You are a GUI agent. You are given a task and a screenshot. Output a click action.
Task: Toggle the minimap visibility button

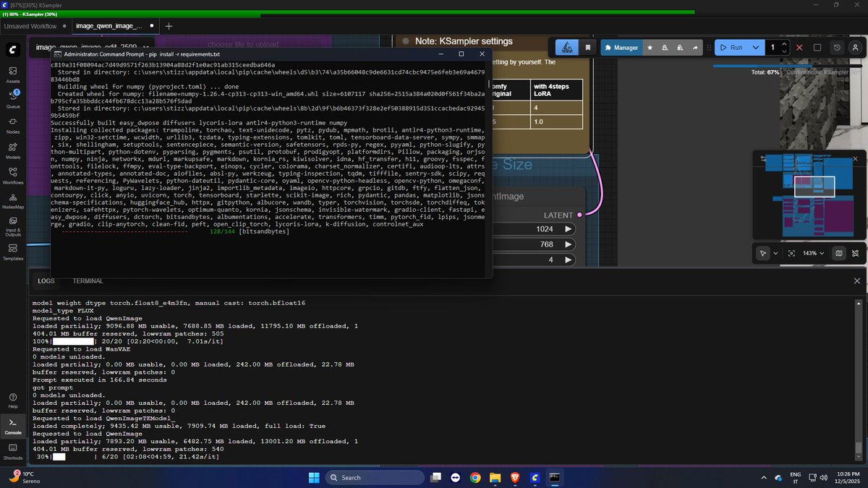click(838, 253)
